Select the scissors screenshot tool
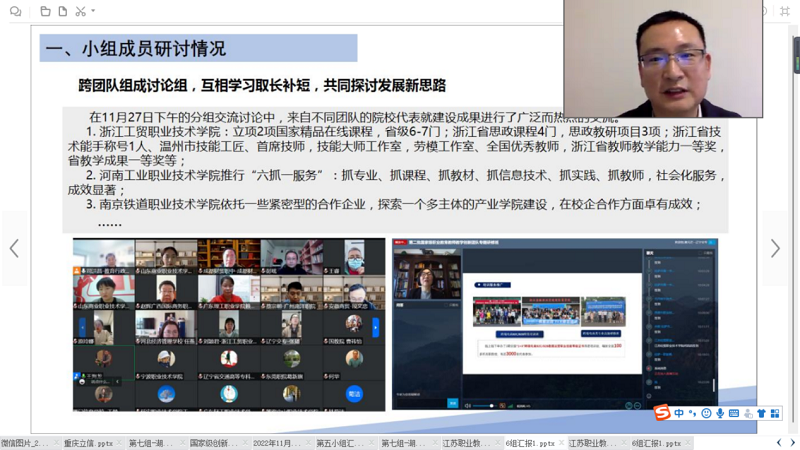The width and height of the screenshot is (800, 450). (81, 11)
